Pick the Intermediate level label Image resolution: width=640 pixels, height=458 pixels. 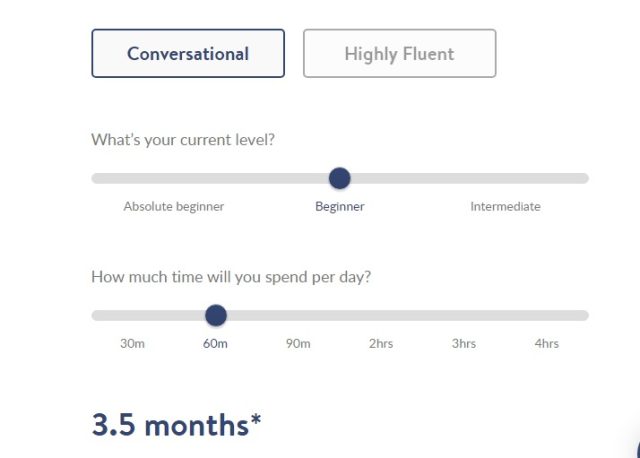(x=505, y=207)
